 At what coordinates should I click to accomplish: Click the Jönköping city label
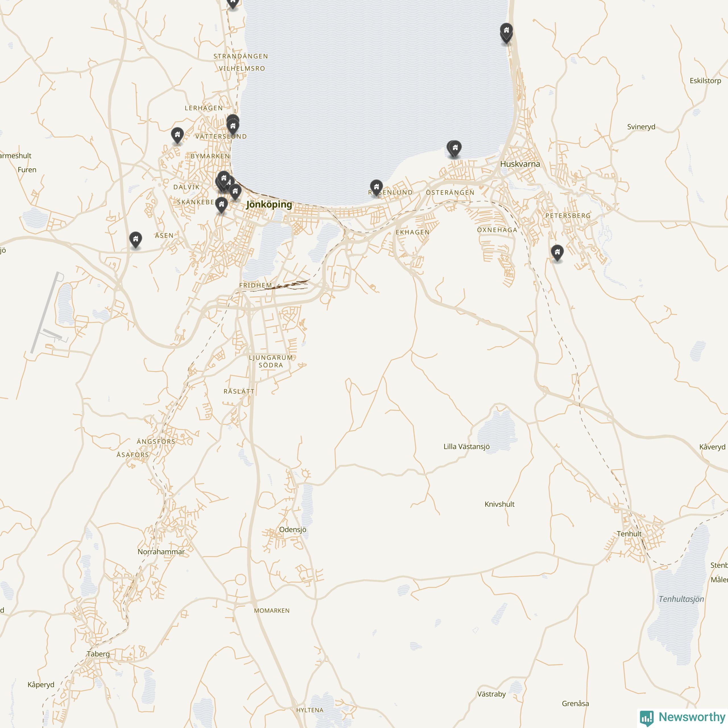(x=269, y=205)
